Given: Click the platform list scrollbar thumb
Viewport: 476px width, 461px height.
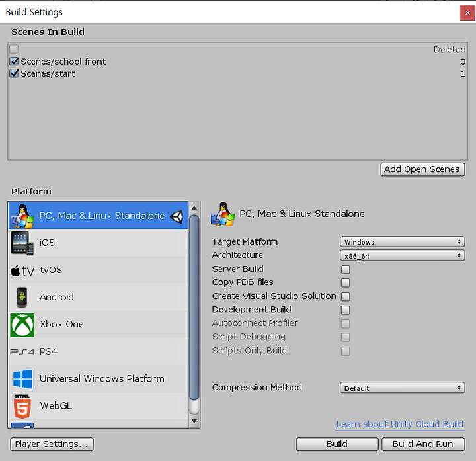Looking at the screenshot, I should tap(194, 308).
